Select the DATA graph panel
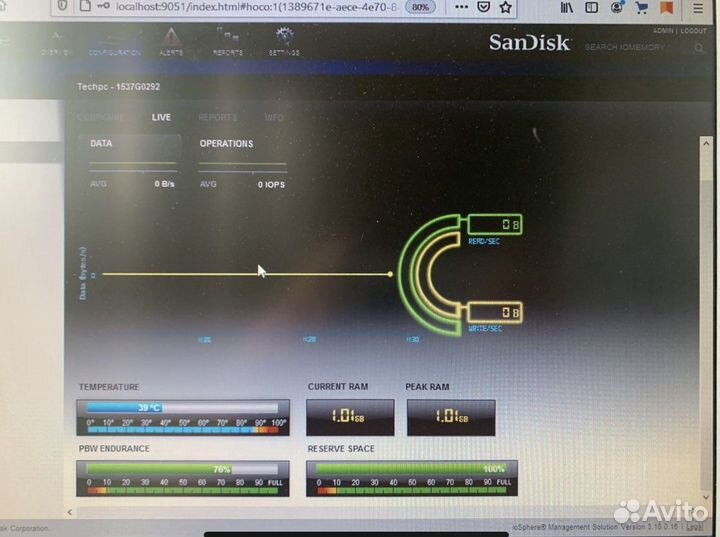The width and height of the screenshot is (720, 537). pyautogui.click(x=130, y=161)
